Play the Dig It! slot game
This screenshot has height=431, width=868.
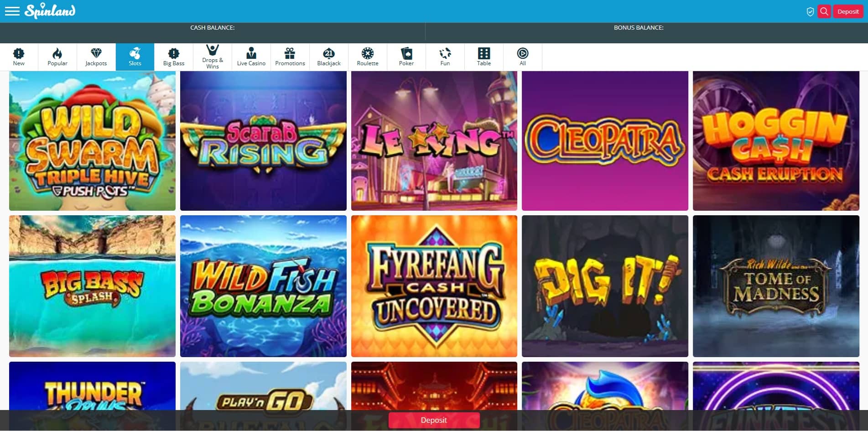click(604, 286)
